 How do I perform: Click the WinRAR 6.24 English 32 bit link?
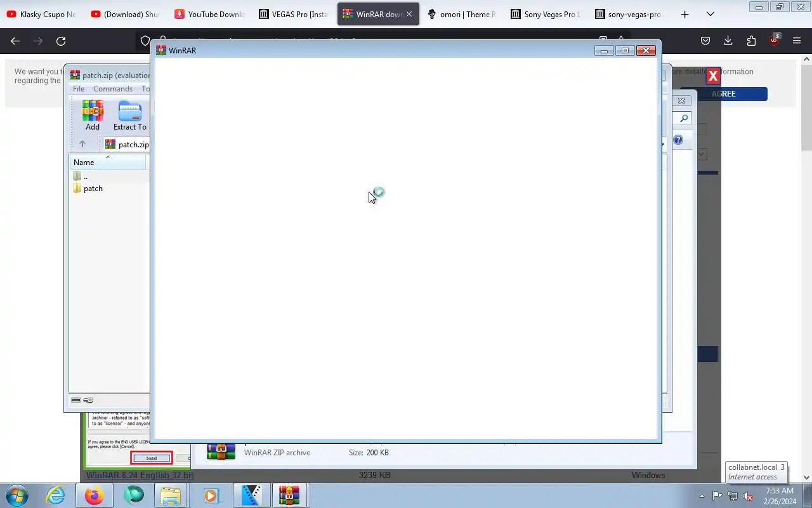[140, 475]
